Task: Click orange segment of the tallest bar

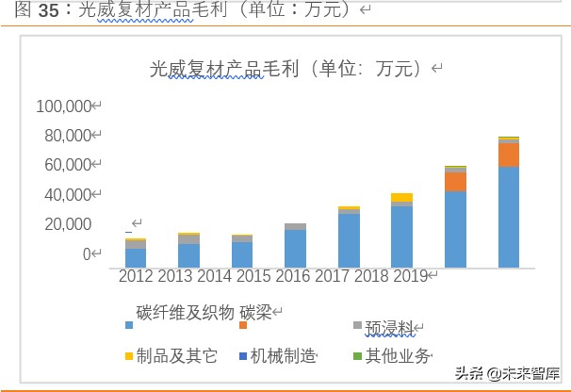Action: (509, 155)
